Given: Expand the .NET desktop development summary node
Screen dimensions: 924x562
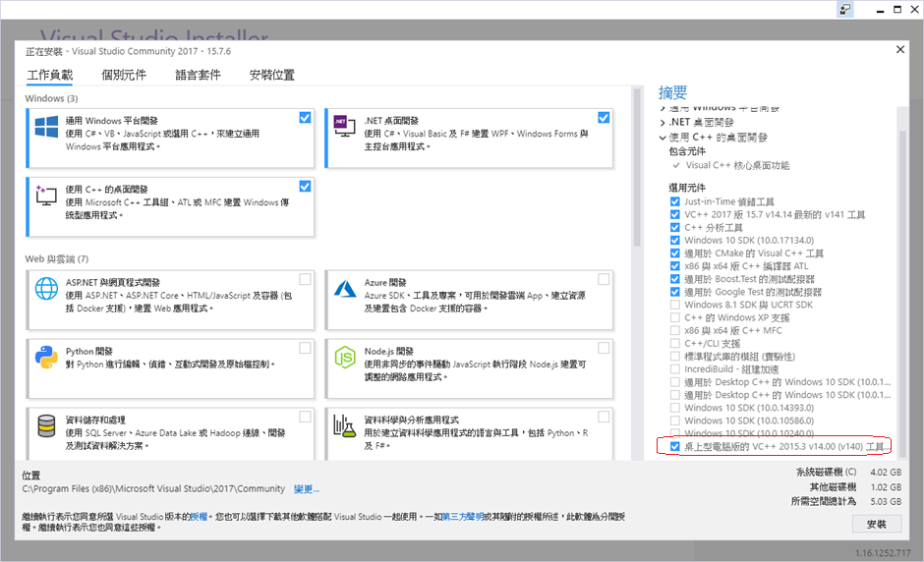Looking at the screenshot, I should (x=663, y=123).
